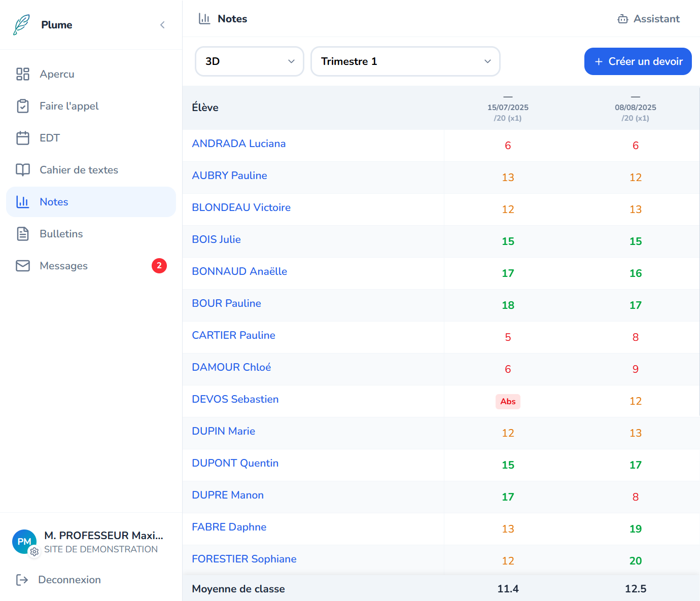The width and height of the screenshot is (700, 601).
Task: Open student FORESTIER Sophiane
Action: pos(244,559)
